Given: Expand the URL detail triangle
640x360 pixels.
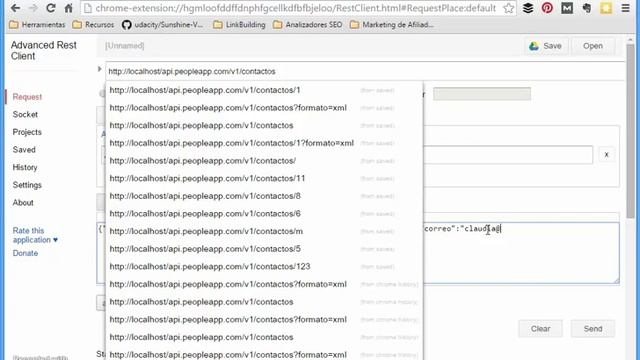Looking at the screenshot, I should (x=99, y=69).
